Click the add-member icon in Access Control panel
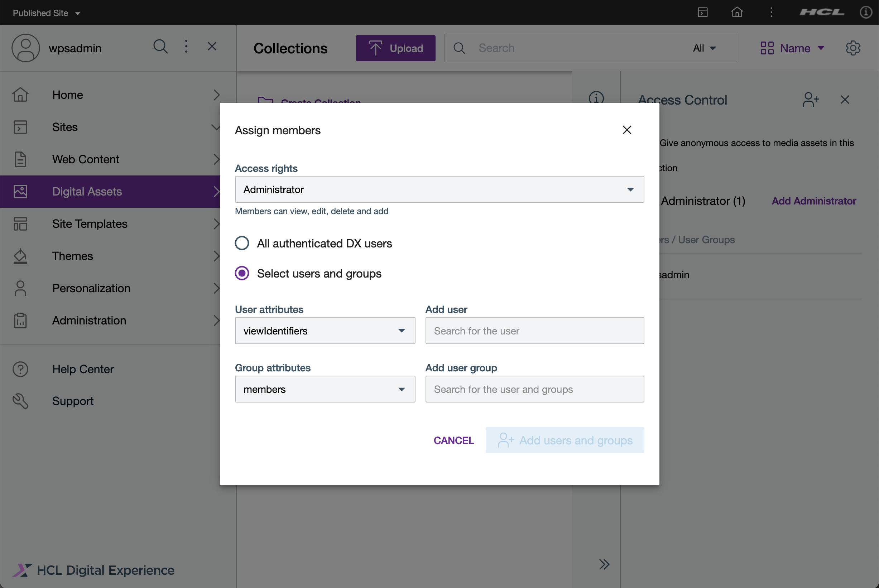 tap(811, 100)
